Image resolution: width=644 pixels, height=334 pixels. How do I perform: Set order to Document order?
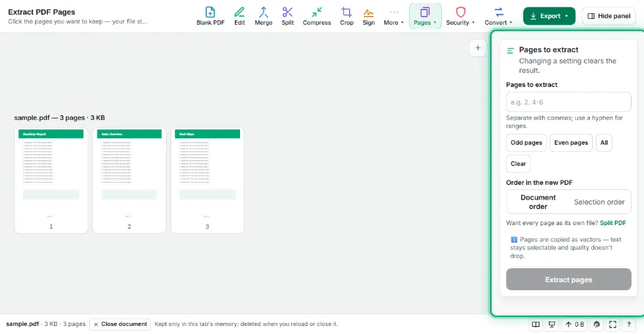point(538,202)
